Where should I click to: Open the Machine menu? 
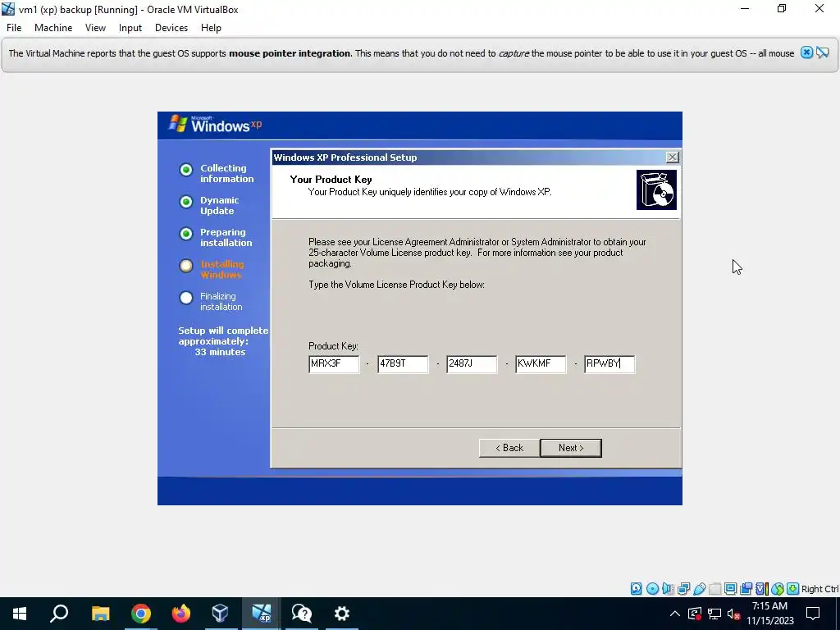coord(53,28)
